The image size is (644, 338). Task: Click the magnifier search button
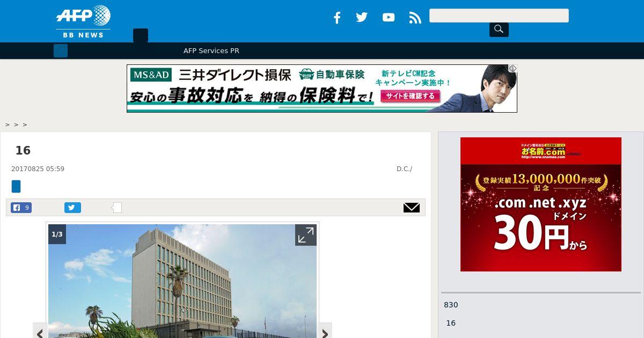pyautogui.click(x=499, y=29)
